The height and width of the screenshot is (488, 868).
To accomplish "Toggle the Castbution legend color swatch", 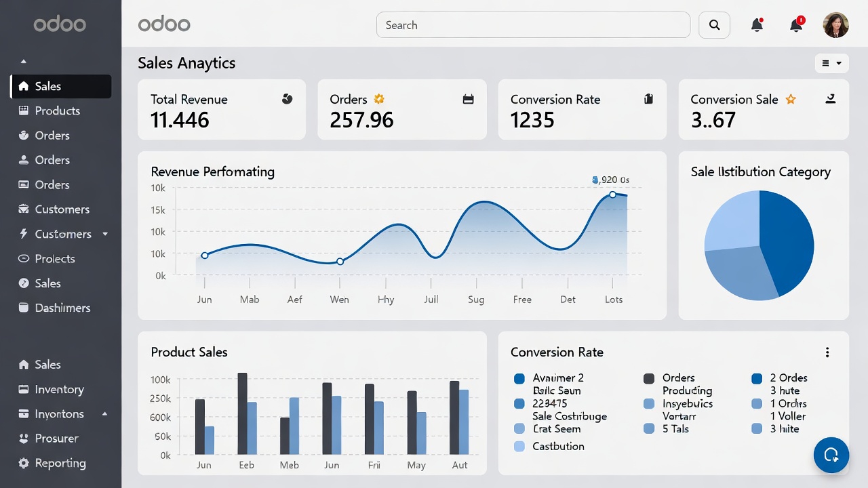I will tap(520, 447).
